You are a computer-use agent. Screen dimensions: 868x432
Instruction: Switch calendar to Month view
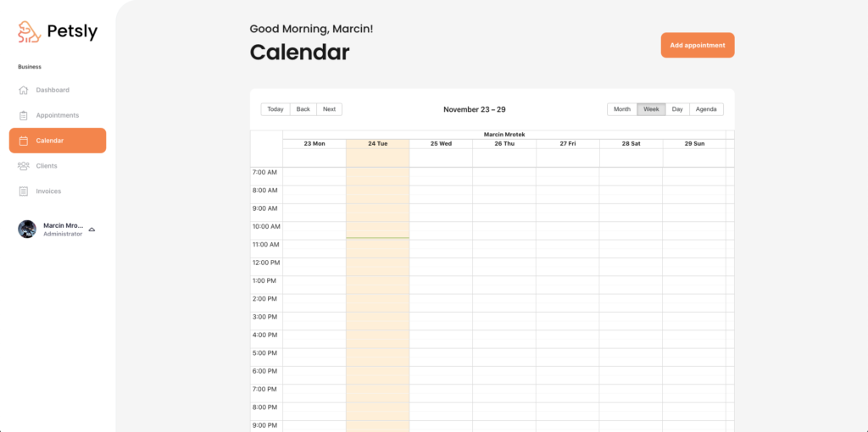pyautogui.click(x=621, y=109)
